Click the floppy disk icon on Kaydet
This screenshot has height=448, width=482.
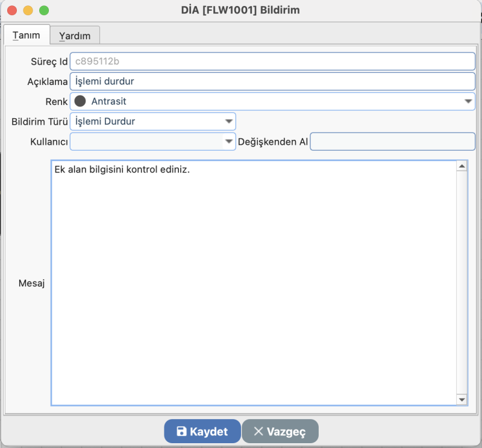coord(181,432)
